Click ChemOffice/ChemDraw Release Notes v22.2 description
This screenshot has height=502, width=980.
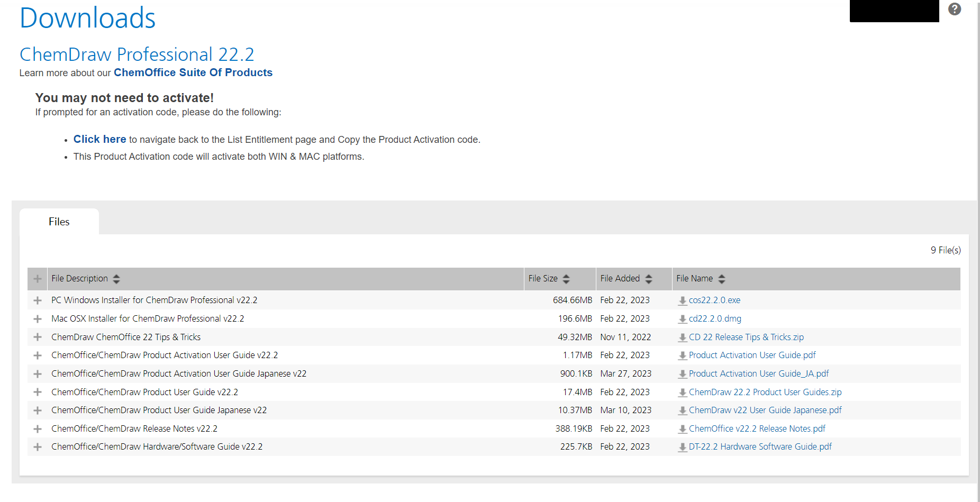[134, 428]
